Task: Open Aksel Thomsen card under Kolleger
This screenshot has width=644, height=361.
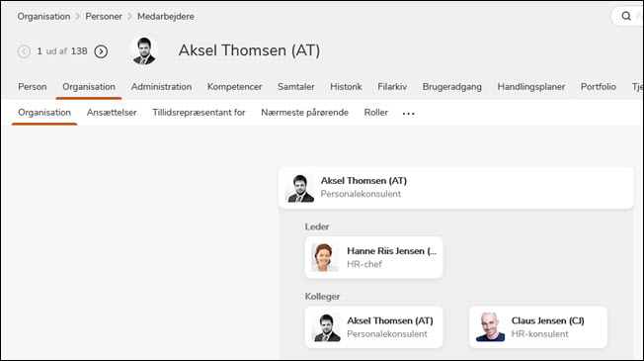Action: tap(373, 327)
